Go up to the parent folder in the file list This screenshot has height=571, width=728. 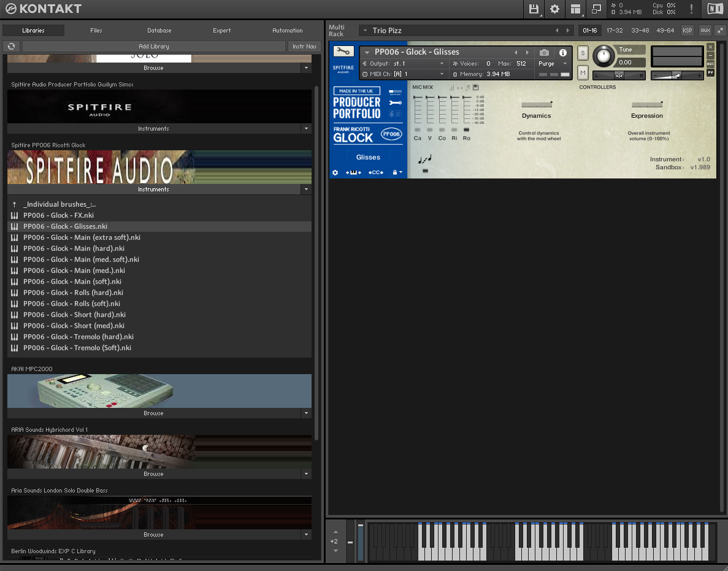[x=14, y=204]
